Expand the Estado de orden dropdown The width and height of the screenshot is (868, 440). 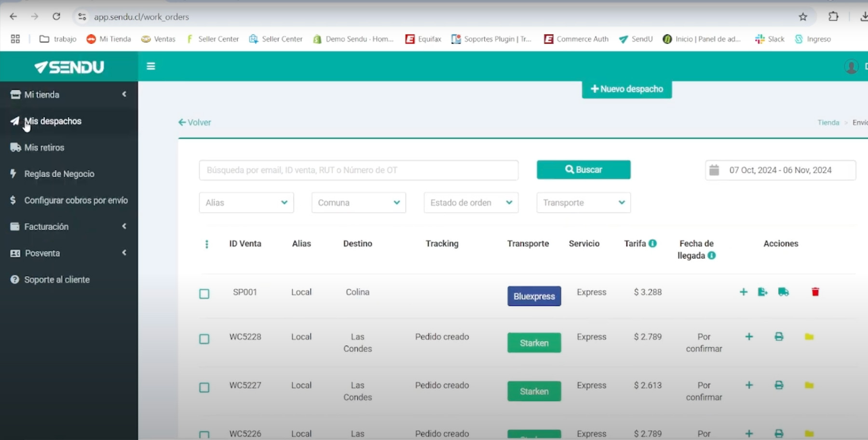point(471,203)
